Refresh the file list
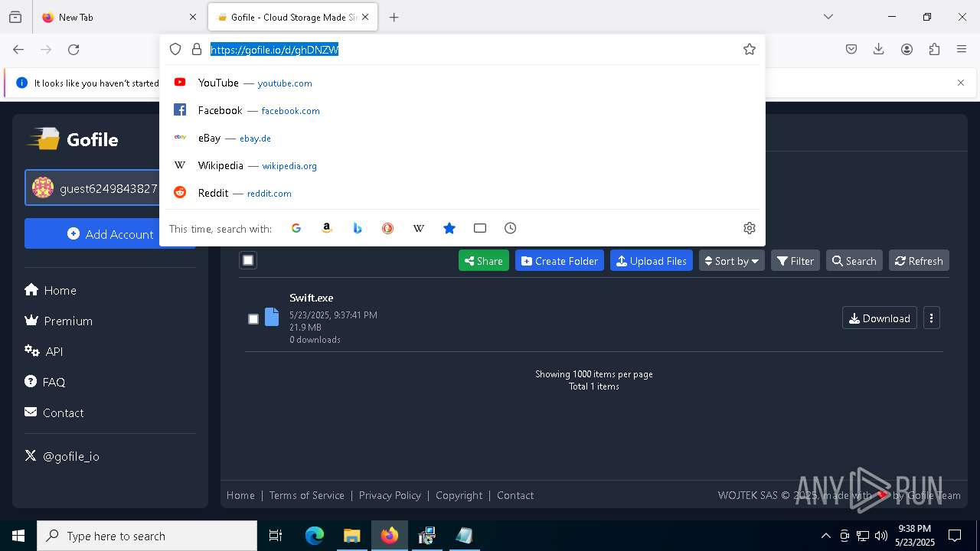This screenshot has height=551, width=980. pos(919,261)
